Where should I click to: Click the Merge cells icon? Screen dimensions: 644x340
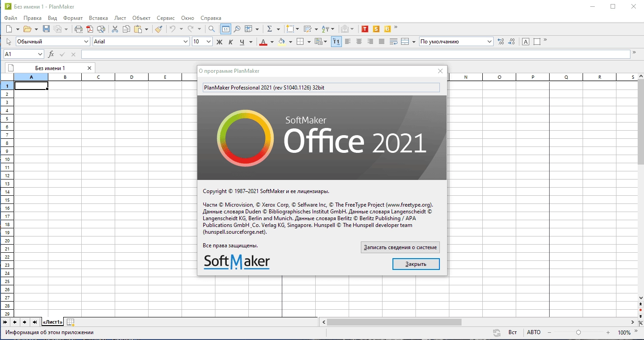point(405,42)
